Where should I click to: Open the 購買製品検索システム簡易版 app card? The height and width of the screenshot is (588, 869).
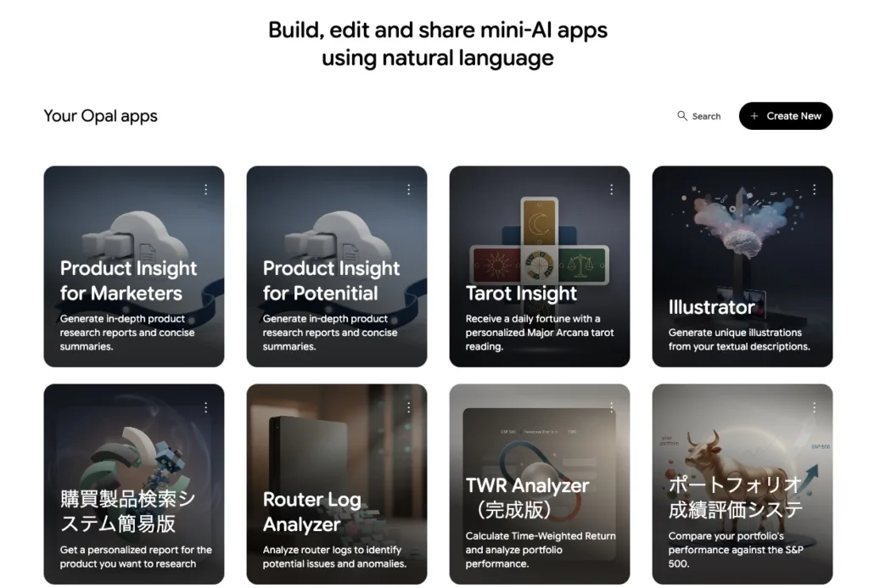[x=134, y=484]
